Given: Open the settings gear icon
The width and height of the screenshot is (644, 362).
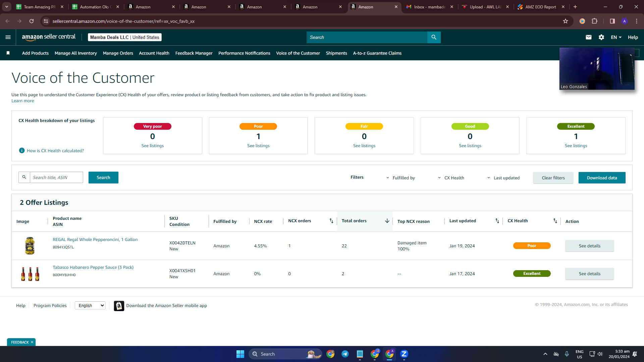Looking at the screenshot, I should pos(601,37).
